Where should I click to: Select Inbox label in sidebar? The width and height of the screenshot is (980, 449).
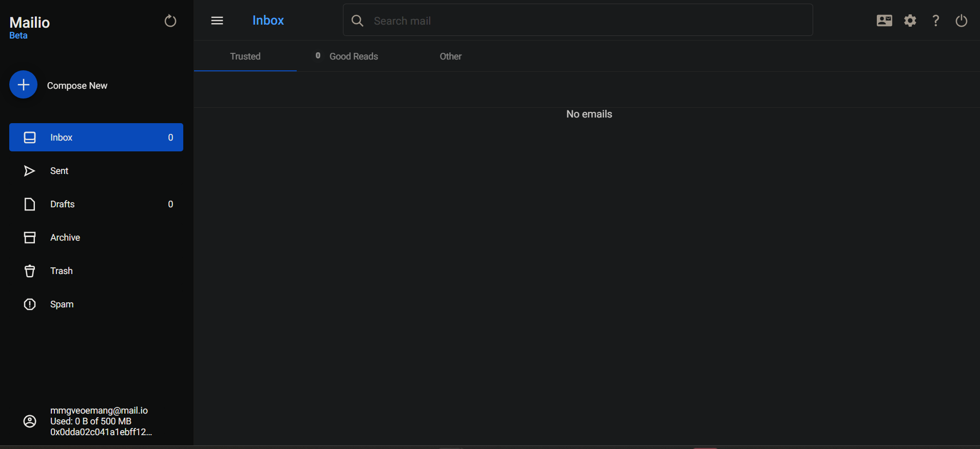click(61, 138)
